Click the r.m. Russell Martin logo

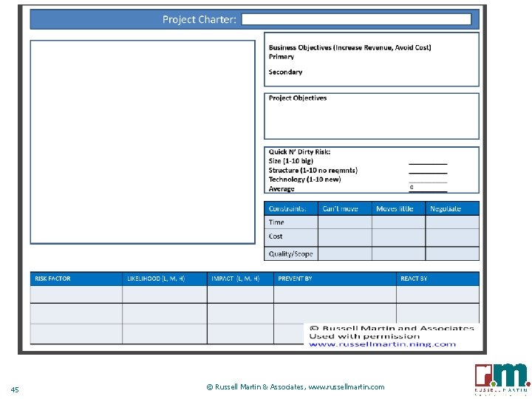pos(502,379)
